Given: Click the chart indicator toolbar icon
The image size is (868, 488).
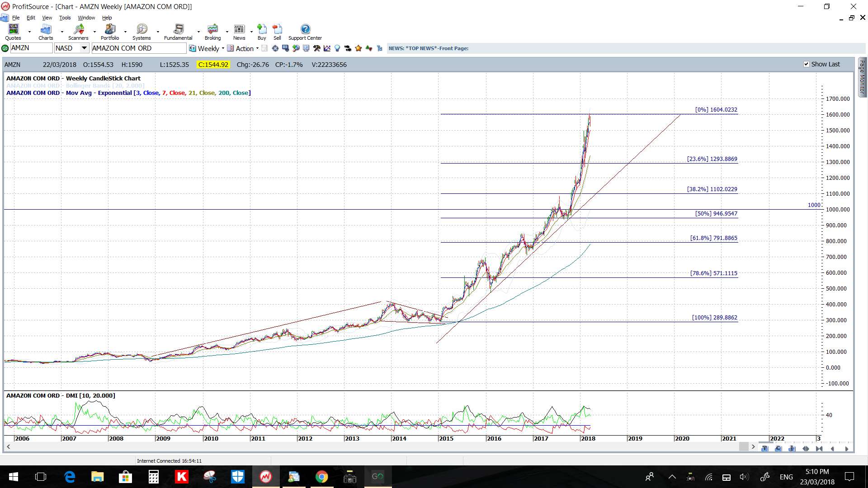Looking at the screenshot, I should pyautogui.click(x=327, y=48).
